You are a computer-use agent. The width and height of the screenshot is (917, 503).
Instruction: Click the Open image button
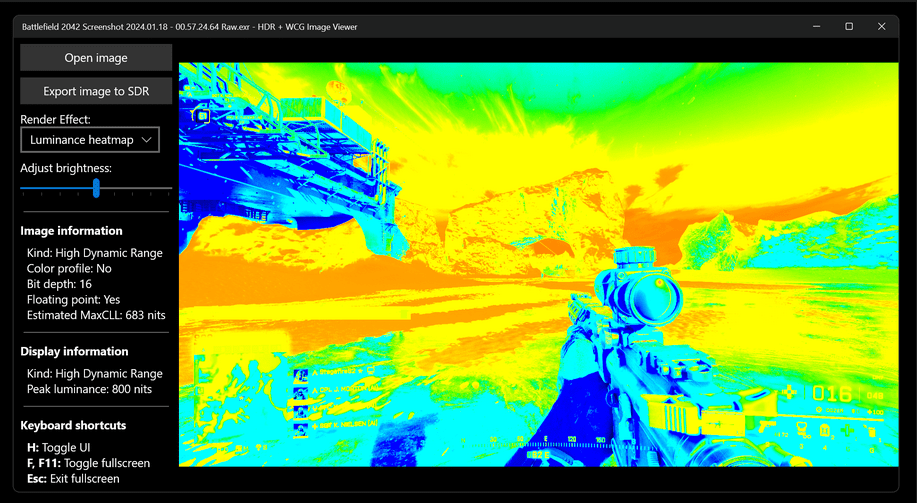point(96,58)
